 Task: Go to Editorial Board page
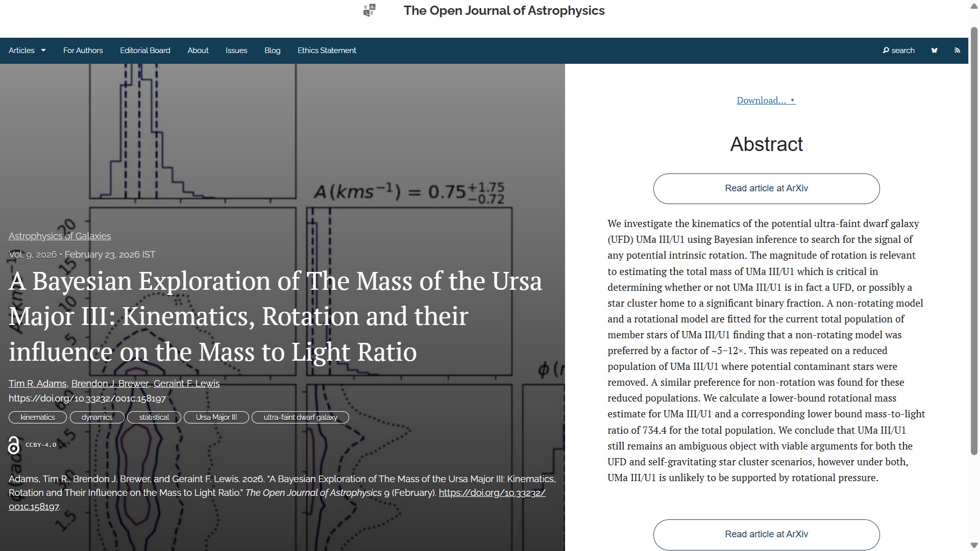click(145, 51)
